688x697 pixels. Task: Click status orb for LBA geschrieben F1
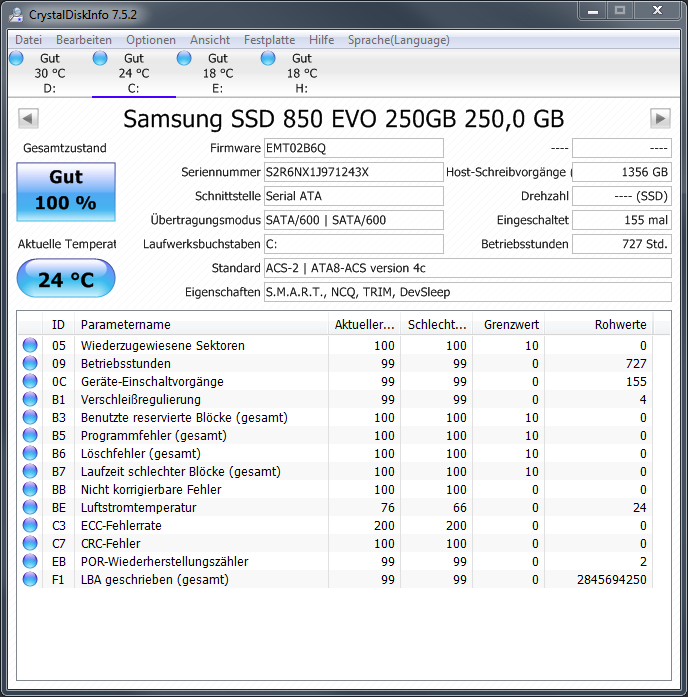point(30,579)
